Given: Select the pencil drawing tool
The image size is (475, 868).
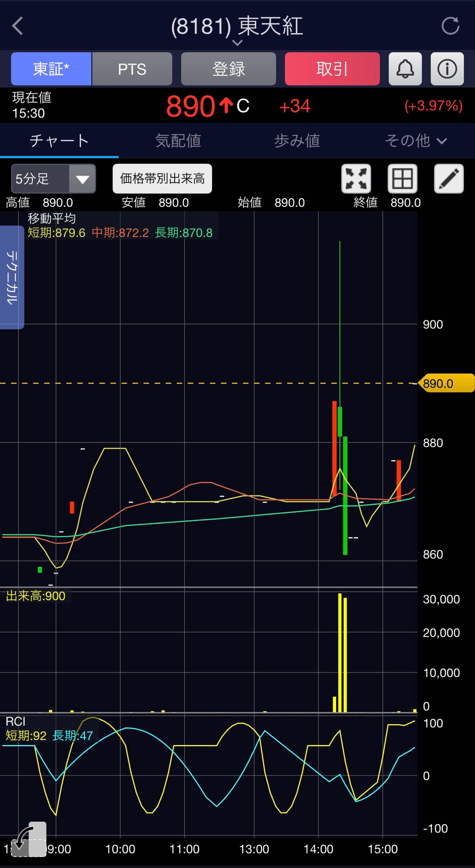Looking at the screenshot, I should point(448,179).
